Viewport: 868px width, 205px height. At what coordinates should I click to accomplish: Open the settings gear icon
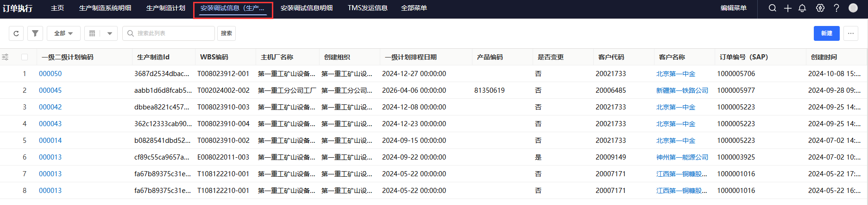820,8
